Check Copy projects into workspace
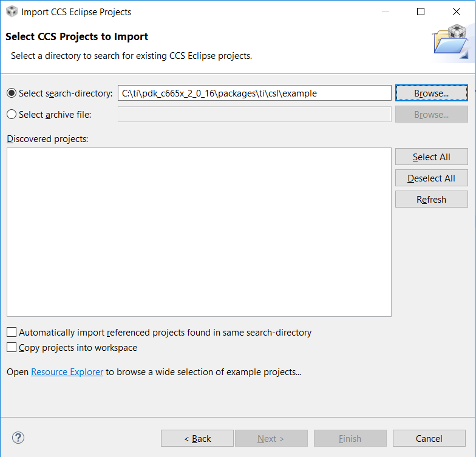The width and height of the screenshot is (476, 457). coord(12,348)
